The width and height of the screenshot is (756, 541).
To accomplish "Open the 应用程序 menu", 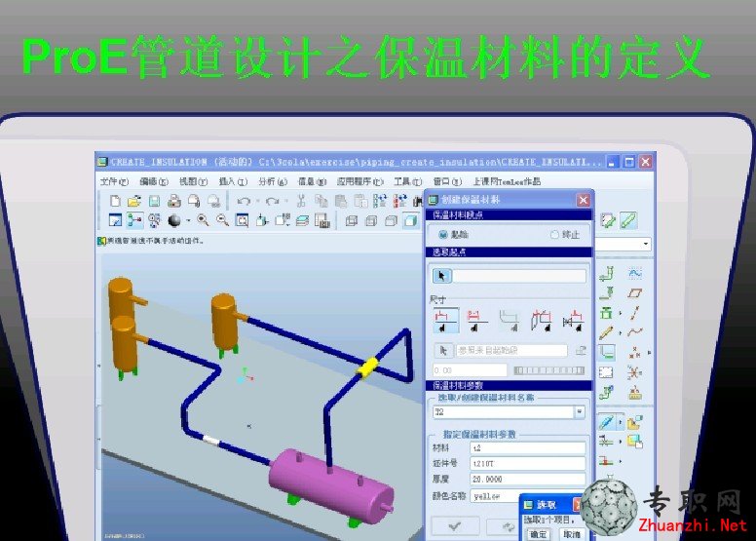I will click(360, 181).
